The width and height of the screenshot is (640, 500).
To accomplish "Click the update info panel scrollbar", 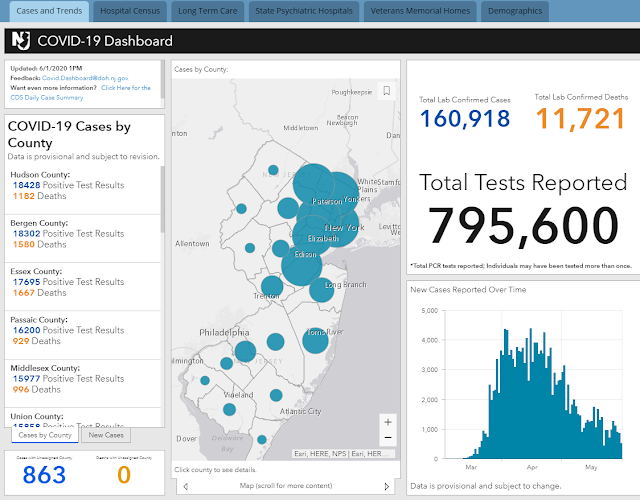I will coord(162,79).
